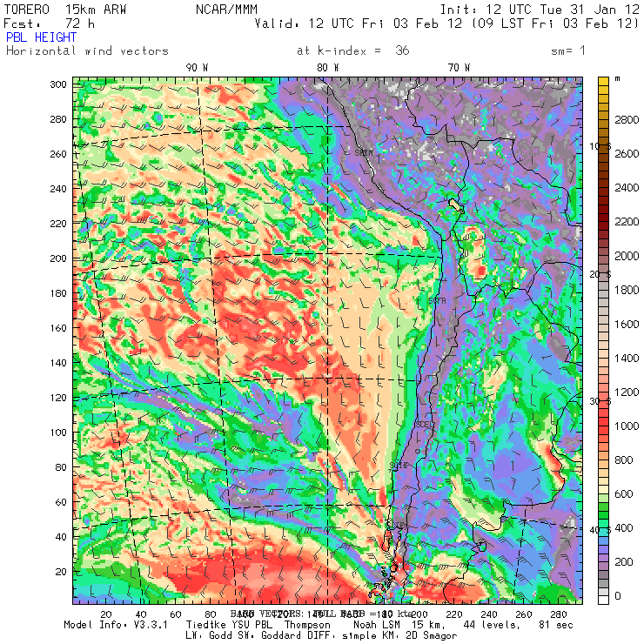Screen dimensions: 644x644
Task: Click the "2600" colorbar value
Action: coord(627,154)
